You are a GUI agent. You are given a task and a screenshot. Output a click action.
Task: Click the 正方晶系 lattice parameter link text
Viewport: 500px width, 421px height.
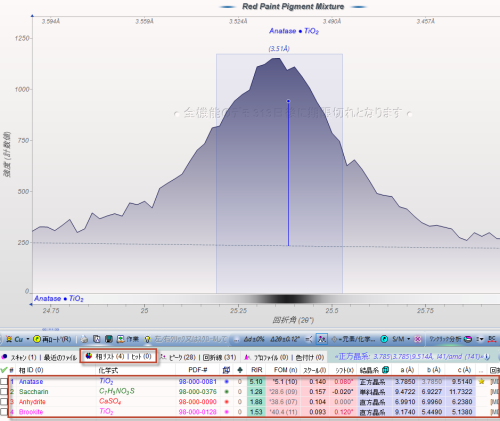[x=409, y=357]
